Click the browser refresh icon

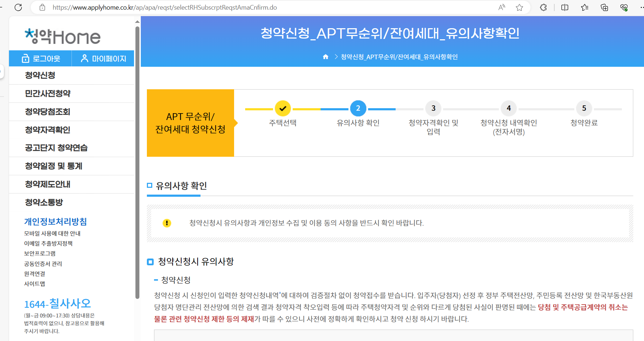point(18,7)
